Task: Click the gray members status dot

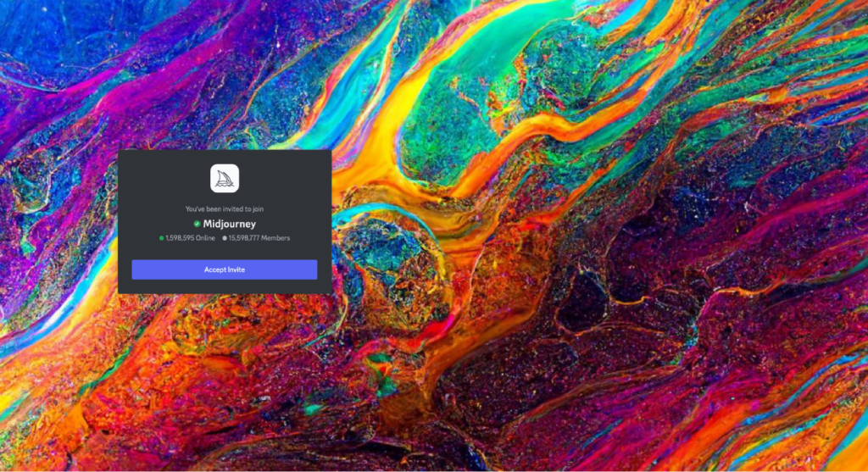Action: pyautogui.click(x=224, y=238)
